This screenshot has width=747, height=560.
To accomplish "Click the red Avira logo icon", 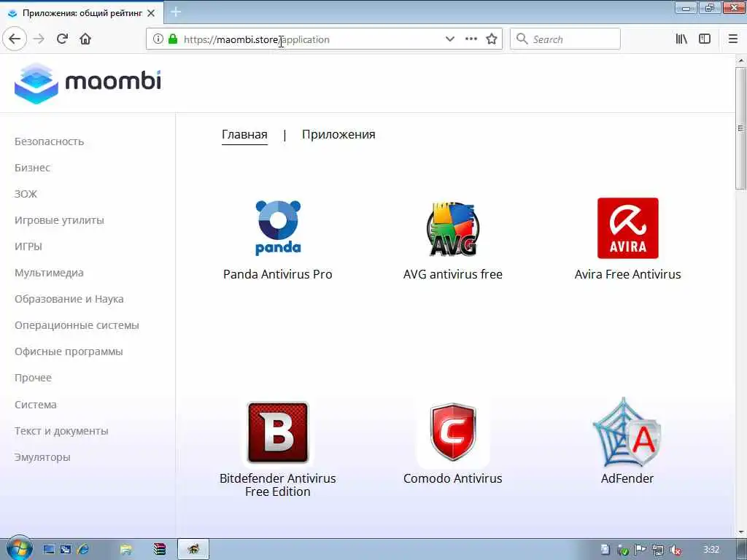I will pos(628,228).
